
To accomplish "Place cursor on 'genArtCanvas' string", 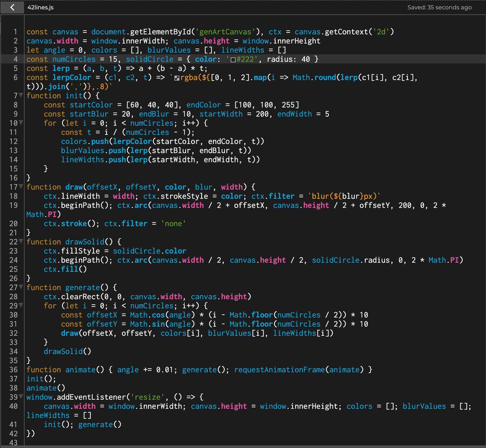I will click(226, 32).
